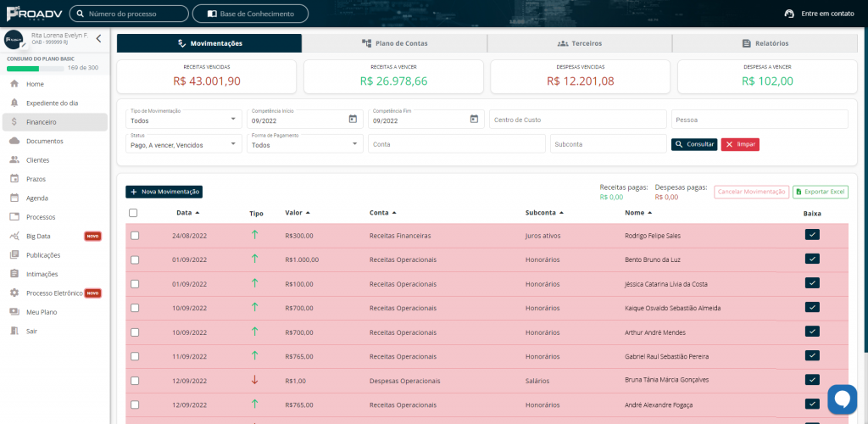Open the Prazos calendar icon
Viewport: 868px width, 424px height.
[x=14, y=179]
